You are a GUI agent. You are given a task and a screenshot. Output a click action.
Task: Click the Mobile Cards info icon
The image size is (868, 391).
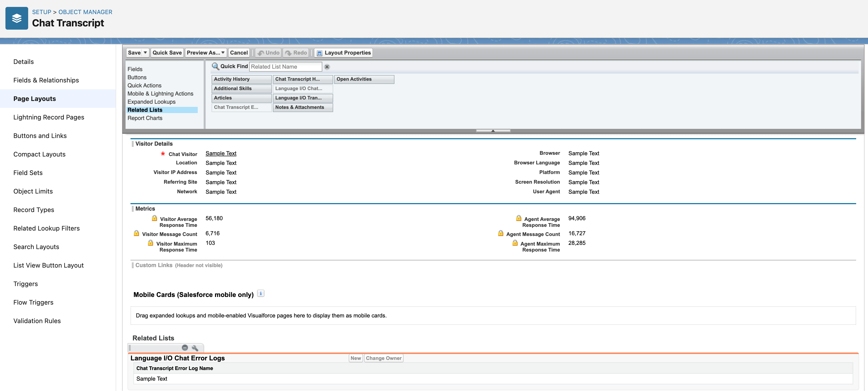click(260, 293)
